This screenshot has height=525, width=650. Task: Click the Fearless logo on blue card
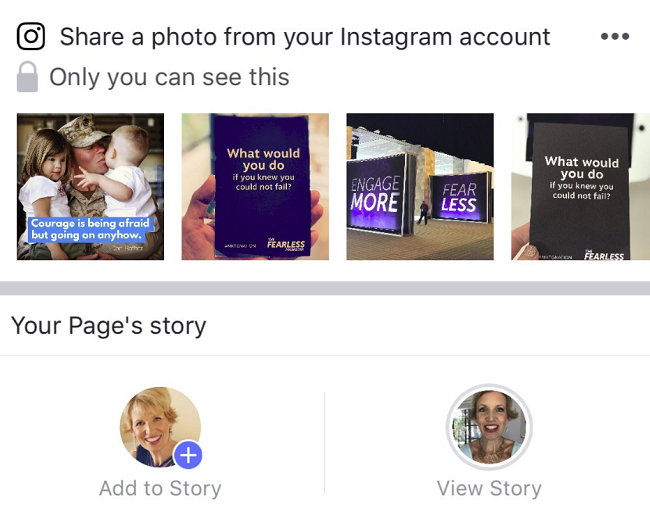[286, 244]
